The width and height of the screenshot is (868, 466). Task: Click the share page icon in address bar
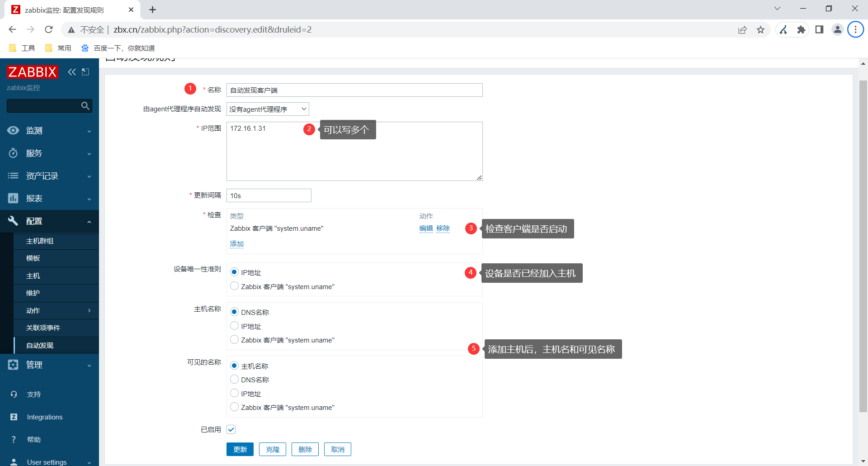(x=742, y=30)
